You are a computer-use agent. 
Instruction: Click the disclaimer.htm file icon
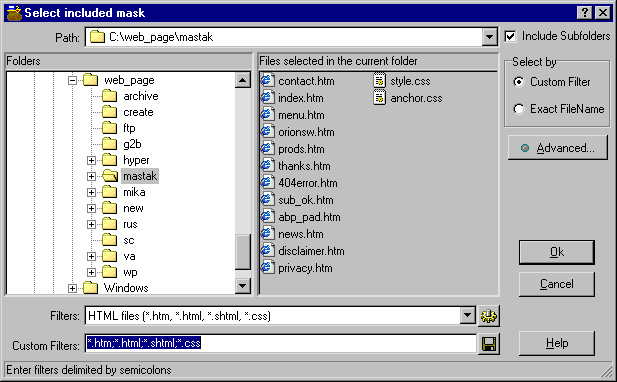268,251
